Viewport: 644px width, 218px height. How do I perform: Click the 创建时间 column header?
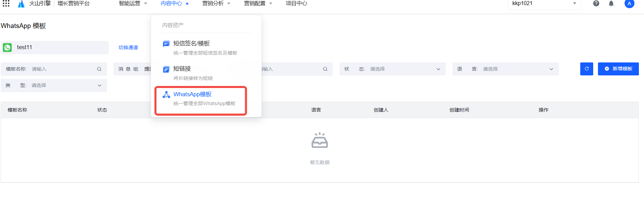(459, 110)
